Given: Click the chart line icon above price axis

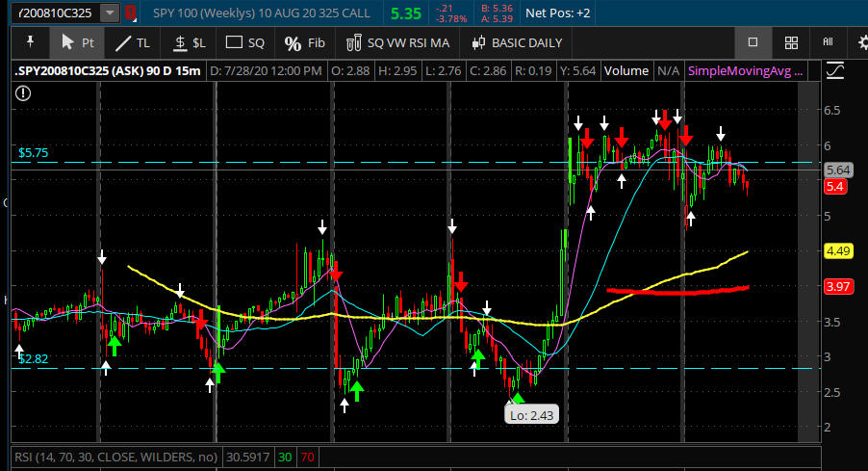Looking at the screenshot, I should pyautogui.click(x=834, y=70).
